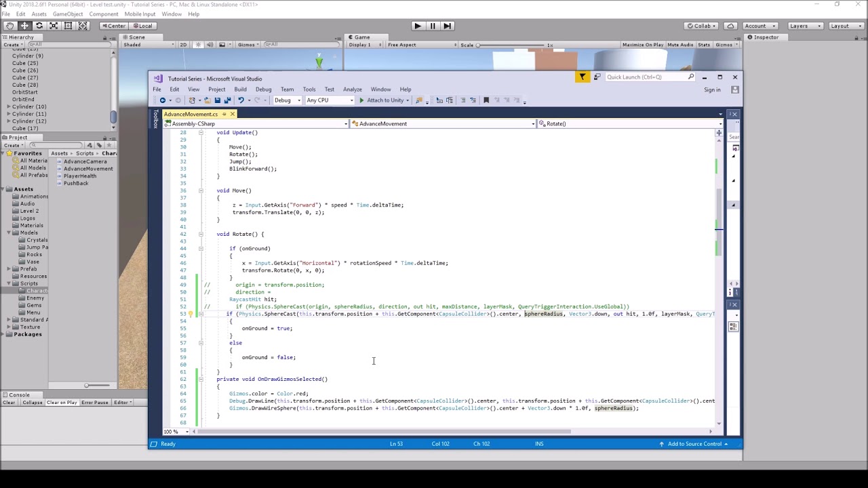Select the PlayerHealth script asset

(x=80, y=176)
